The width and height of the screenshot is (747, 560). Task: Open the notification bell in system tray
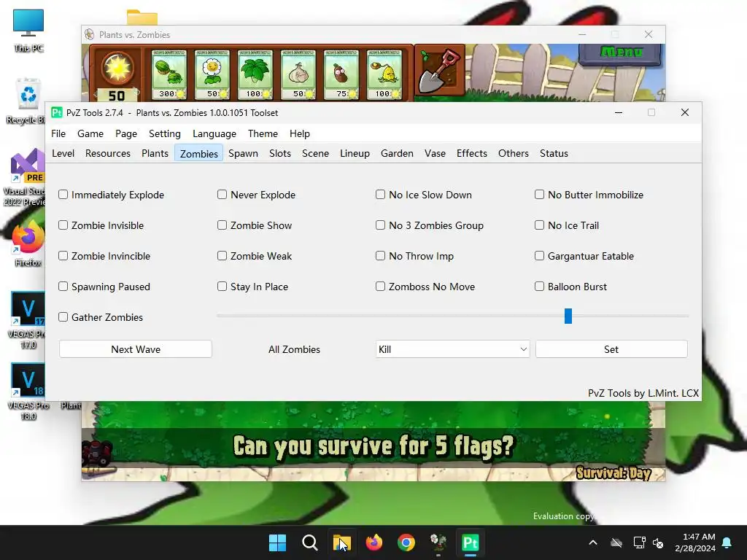coord(727,542)
